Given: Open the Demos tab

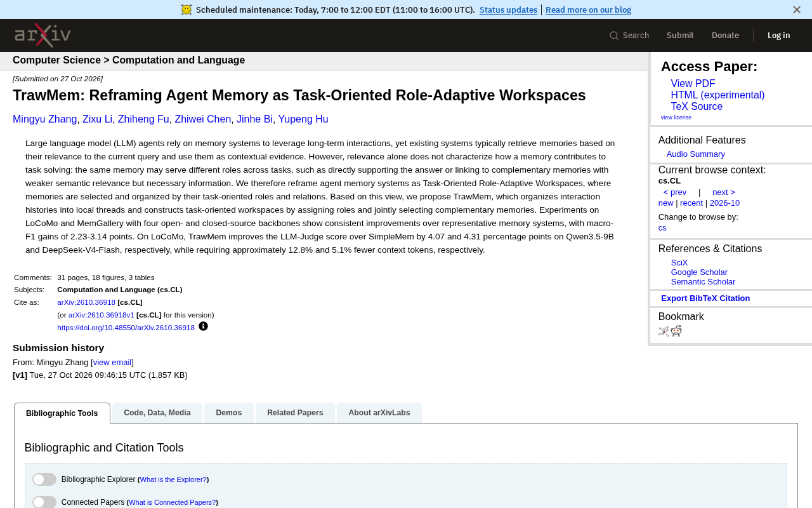Looking at the screenshot, I should click(229, 413).
